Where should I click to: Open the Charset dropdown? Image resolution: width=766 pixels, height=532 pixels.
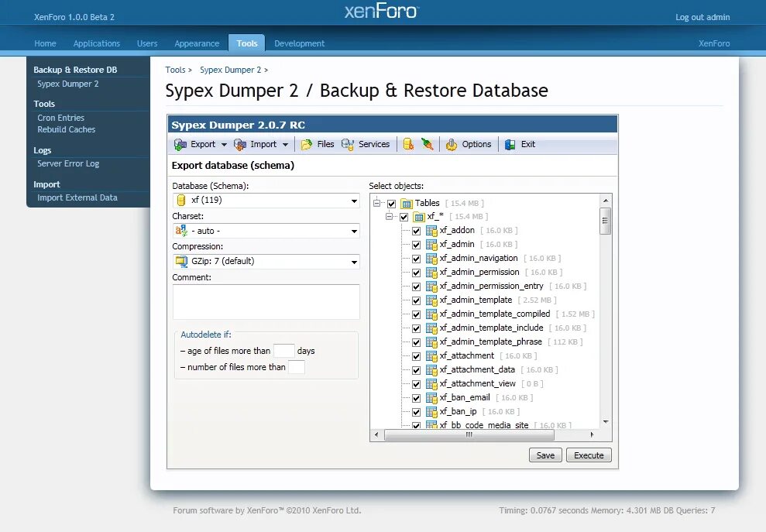pos(266,231)
